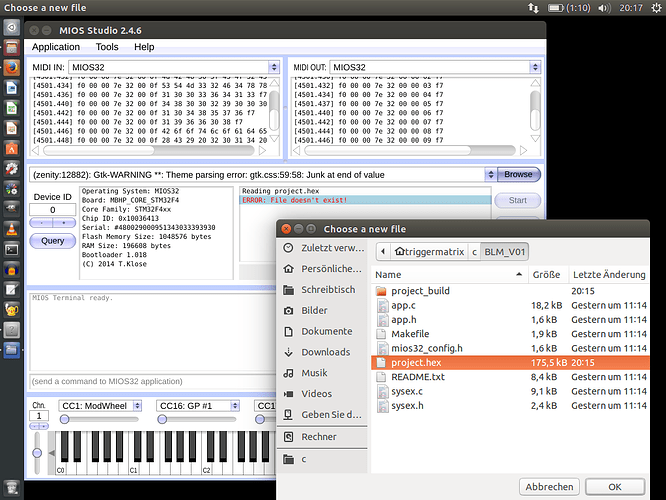Viewport: 666px width, 500px height.
Task: Select Geben Sie d... location entry
Action: 324,415
